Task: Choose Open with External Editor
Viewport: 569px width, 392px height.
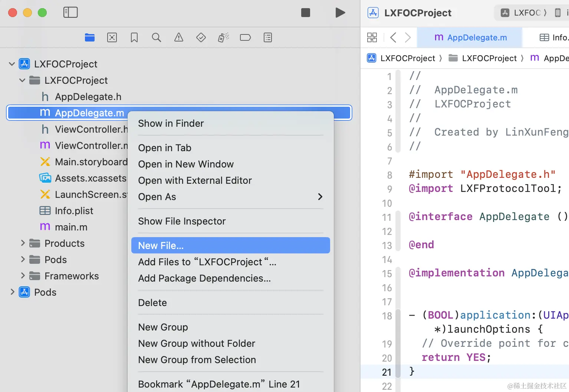Action: point(231,180)
